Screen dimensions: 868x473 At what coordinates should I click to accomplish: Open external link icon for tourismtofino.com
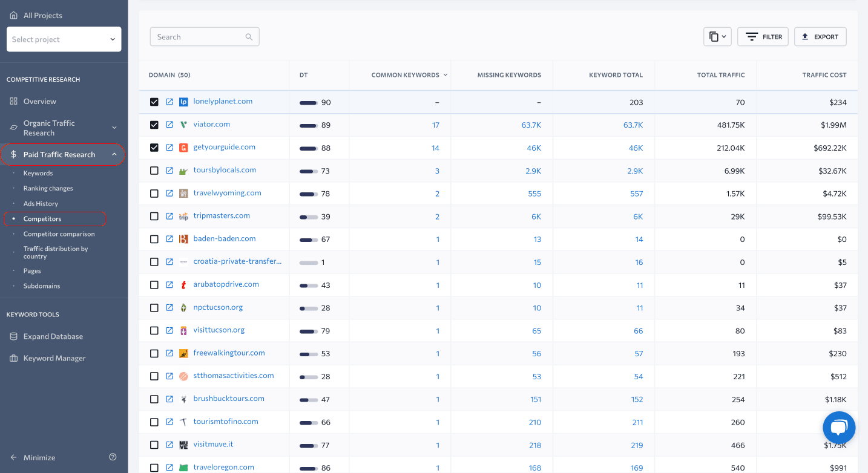coord(169,422)
